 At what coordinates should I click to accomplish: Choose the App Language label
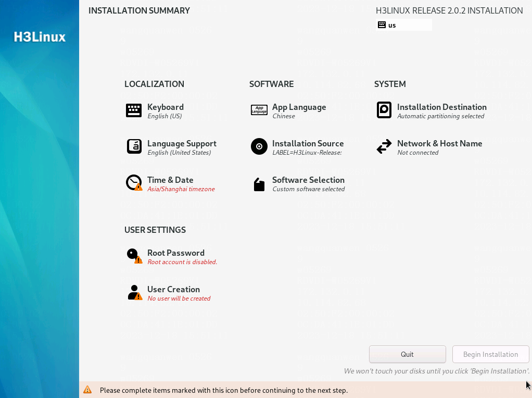[299, 107]
